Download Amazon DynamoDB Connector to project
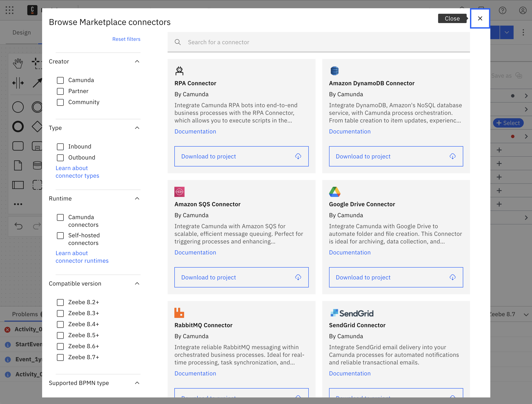 (x=396, y=156)
